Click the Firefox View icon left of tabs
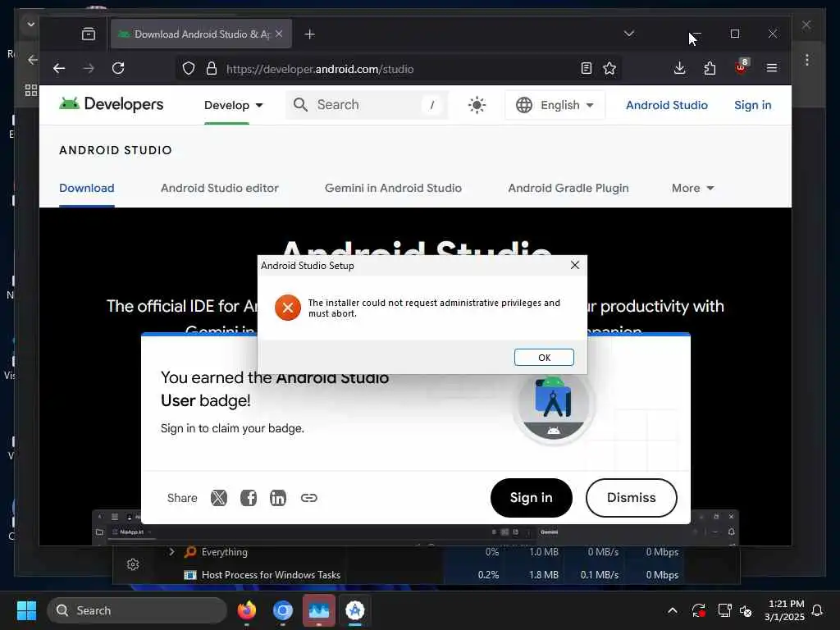 click(89, 34)
